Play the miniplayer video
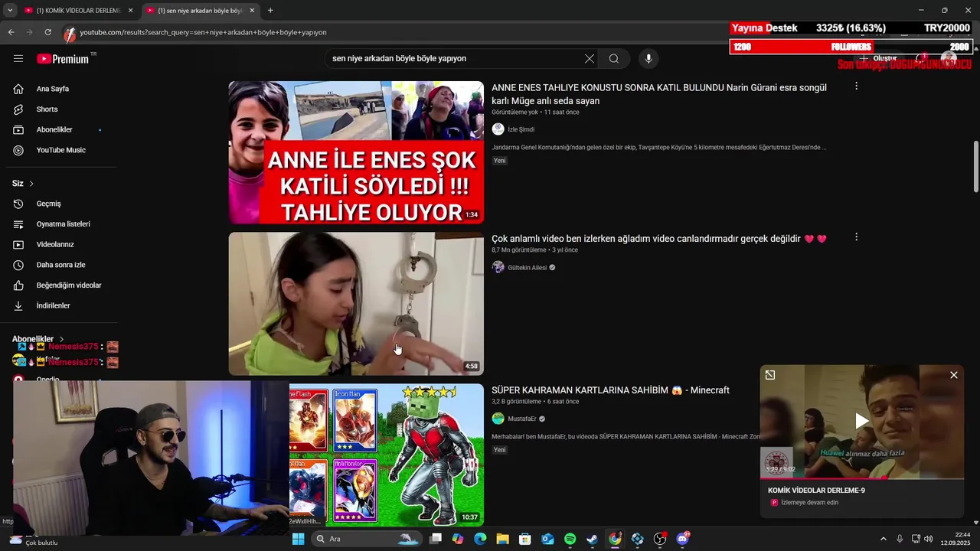This screenshot has height=551, width=980. click(x=862, y=421)
